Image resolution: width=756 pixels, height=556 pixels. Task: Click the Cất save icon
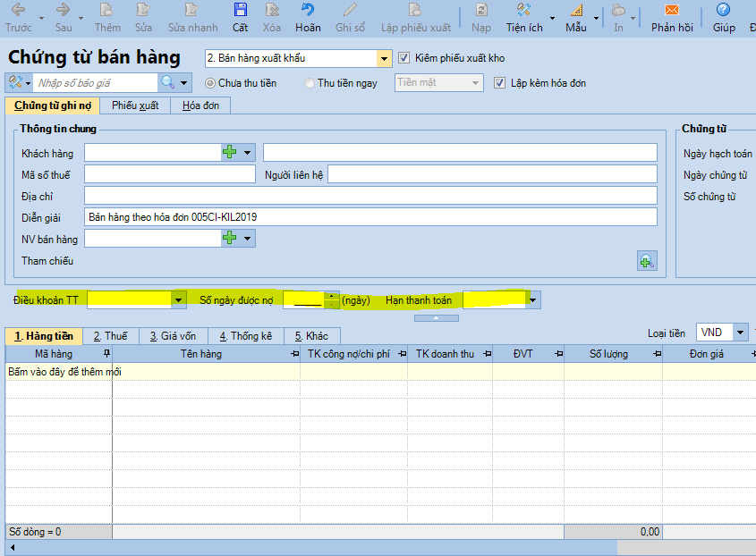(x=240, y=11)
